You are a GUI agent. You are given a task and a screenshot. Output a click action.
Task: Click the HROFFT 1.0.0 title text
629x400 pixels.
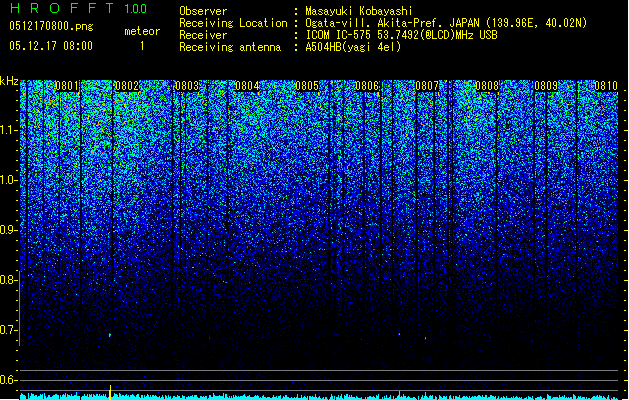tap(79, 8)
